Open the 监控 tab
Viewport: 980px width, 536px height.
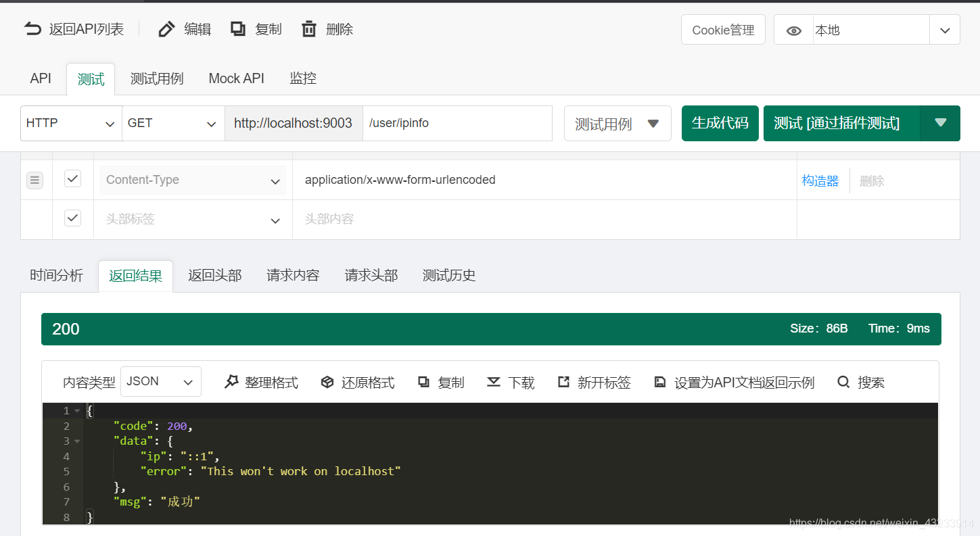click(303, 78)
